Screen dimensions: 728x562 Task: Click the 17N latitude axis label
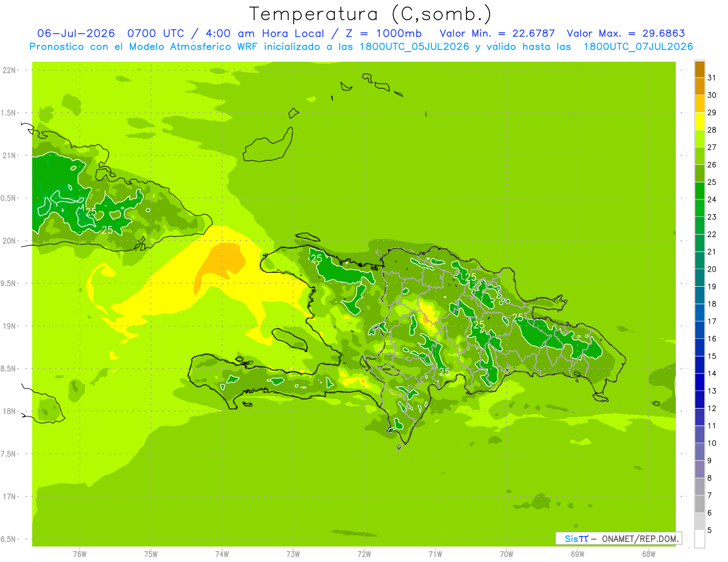click(10, 497)
